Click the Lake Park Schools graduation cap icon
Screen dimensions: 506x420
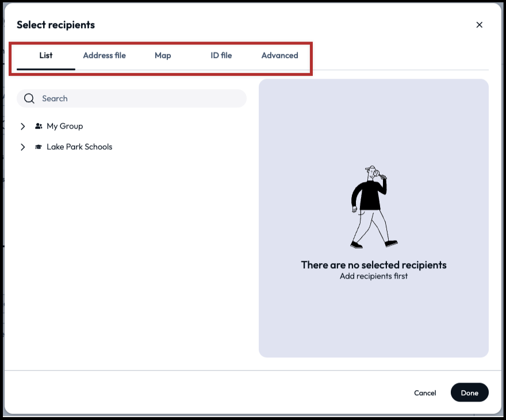point(38,147)
